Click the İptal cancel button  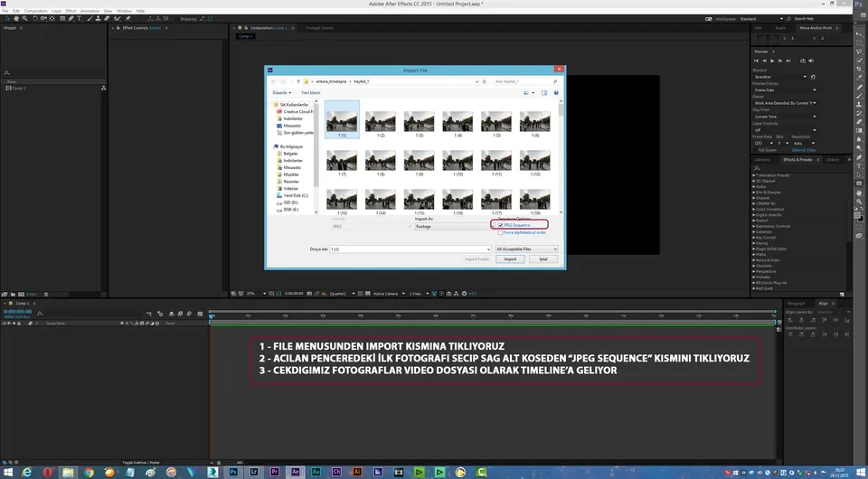[543, 258]
